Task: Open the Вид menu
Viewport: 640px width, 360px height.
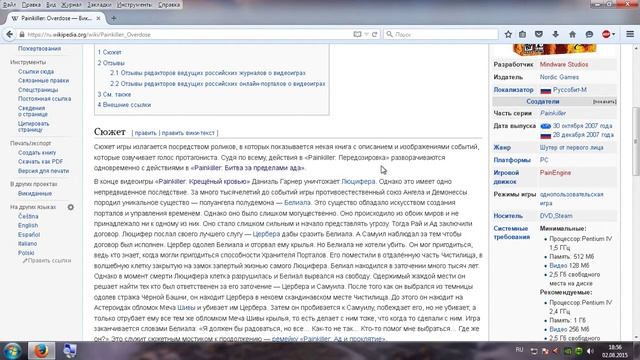Action: pos(51,5)
